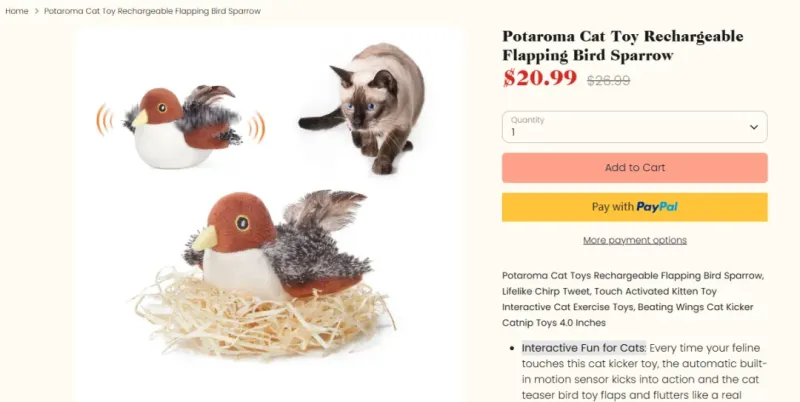Click the product title heading
The image size is (800, 402).
pos(622,45)
